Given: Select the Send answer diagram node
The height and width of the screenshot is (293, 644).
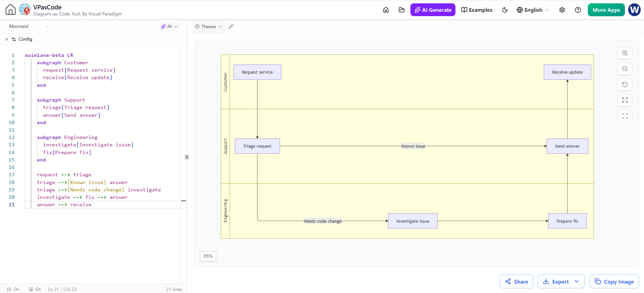Looking at the screenshot, I should click(x=567, y=146).
